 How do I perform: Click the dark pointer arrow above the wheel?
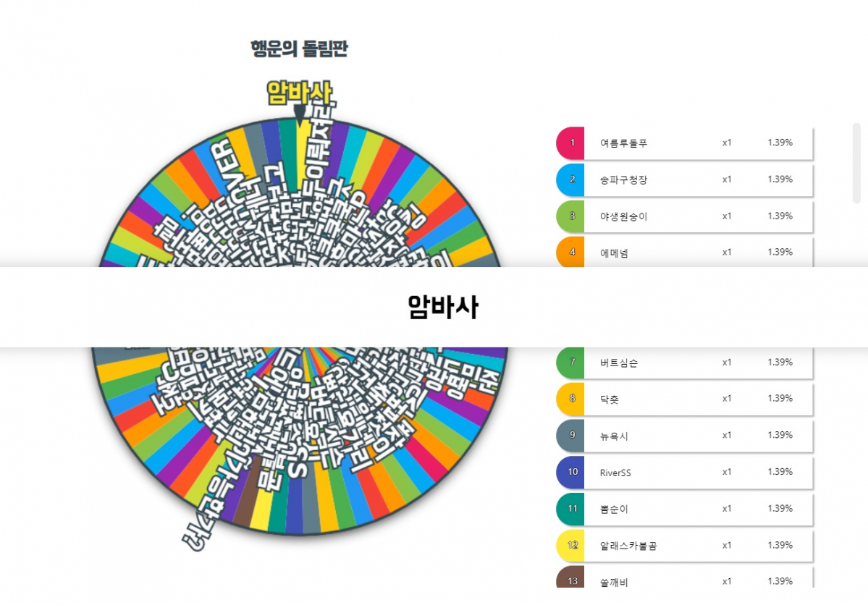300,116
